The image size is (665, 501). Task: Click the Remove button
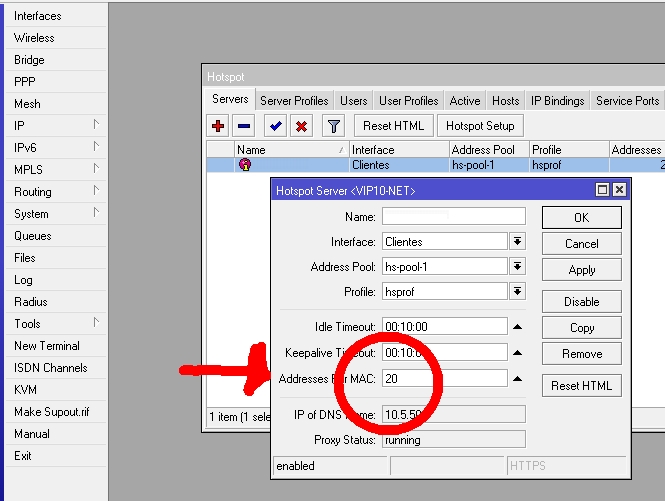pos(581,354)
